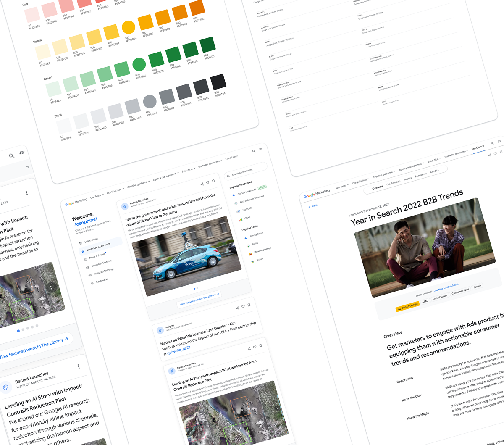
Task: Open Agency Roster tool
Action: (x=255, y=235)
